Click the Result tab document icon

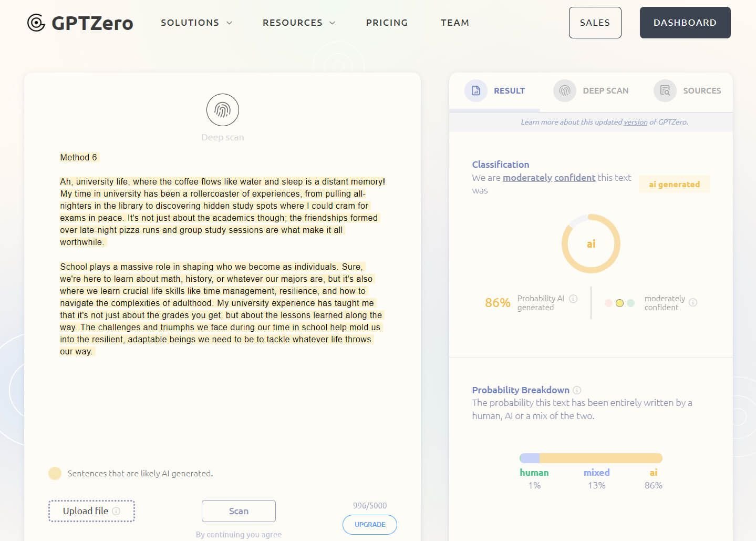tap(476, 90)
